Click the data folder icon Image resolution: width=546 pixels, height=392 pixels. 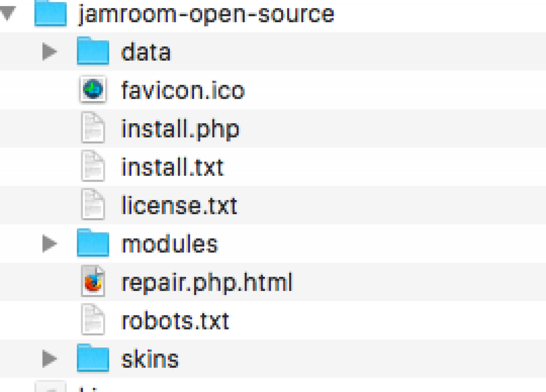(x=93, y=52)
